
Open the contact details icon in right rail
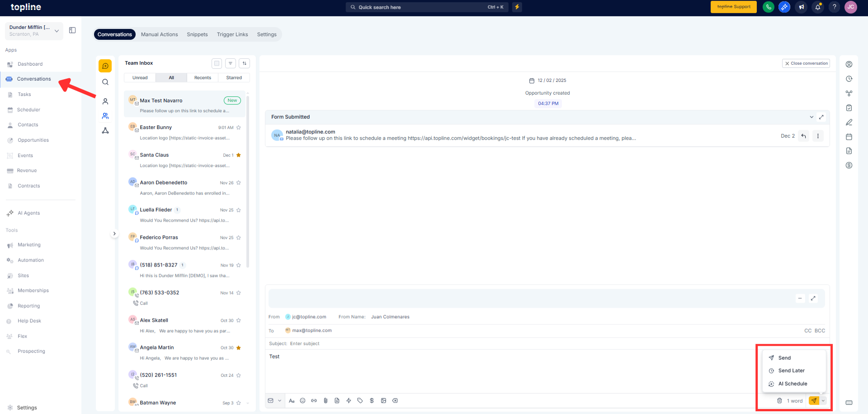[849, 64]
